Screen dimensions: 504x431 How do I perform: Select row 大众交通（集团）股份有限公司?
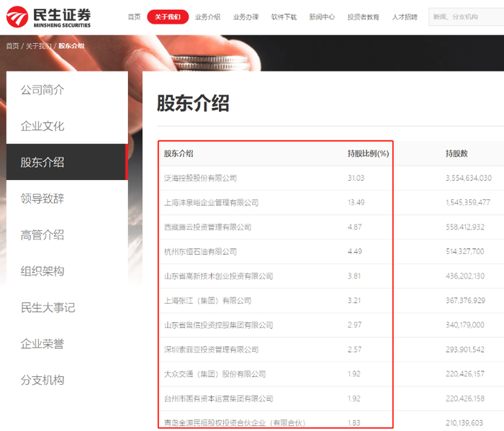click(330, 374)
